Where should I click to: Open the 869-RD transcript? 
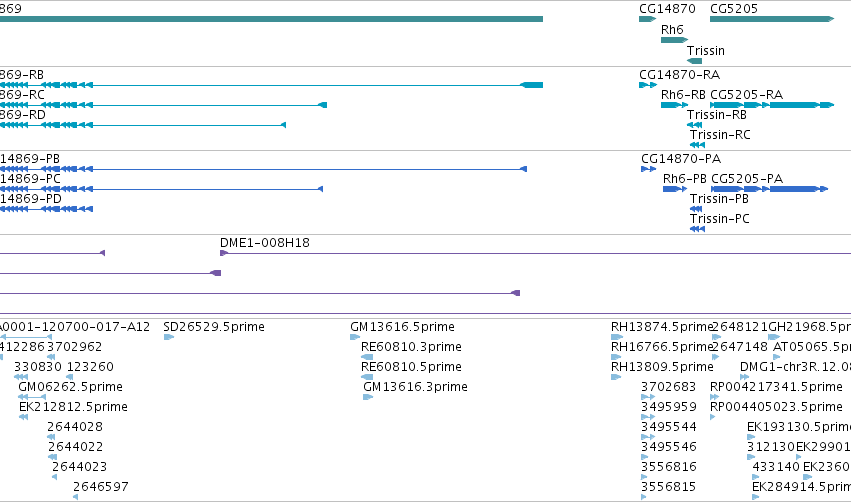pos(143,125)
